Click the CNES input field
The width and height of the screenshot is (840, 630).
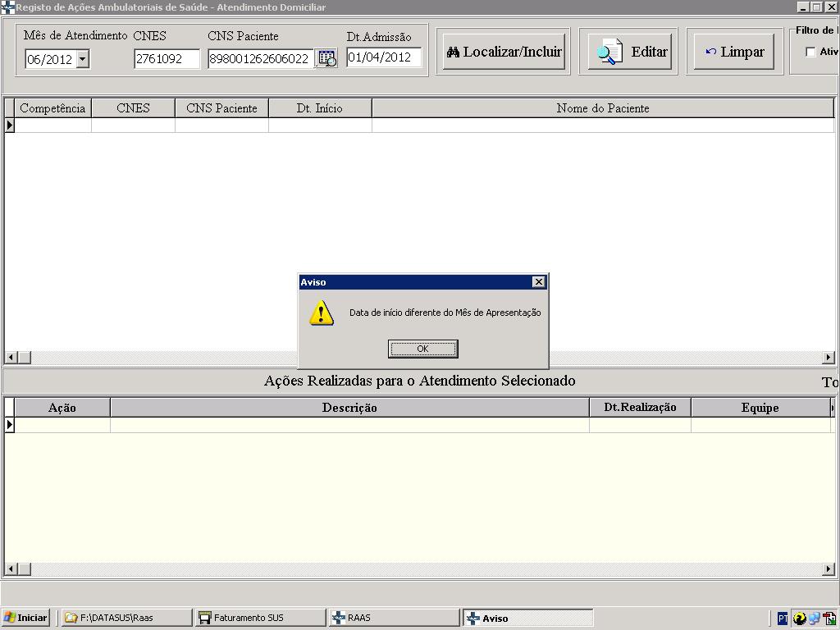(x=167, y=59)
